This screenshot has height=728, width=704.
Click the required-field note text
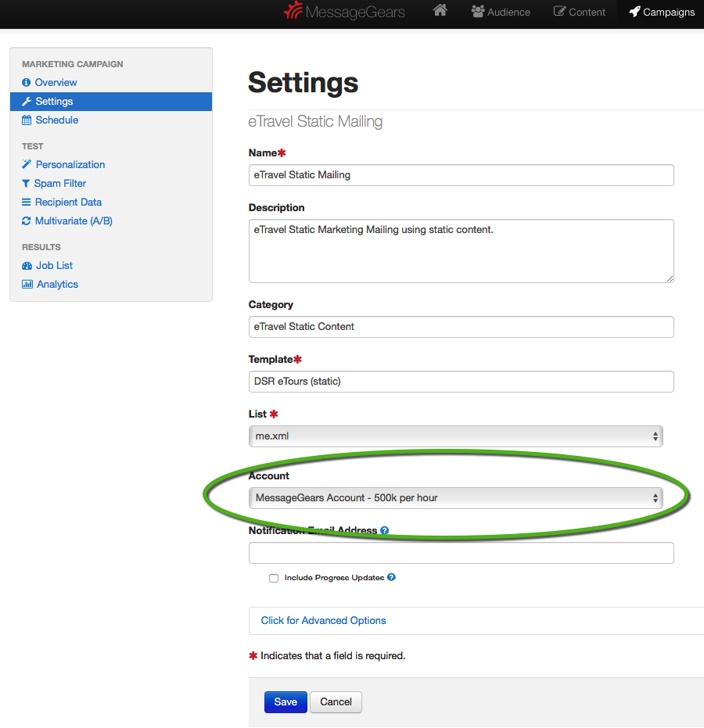(332, 655)
